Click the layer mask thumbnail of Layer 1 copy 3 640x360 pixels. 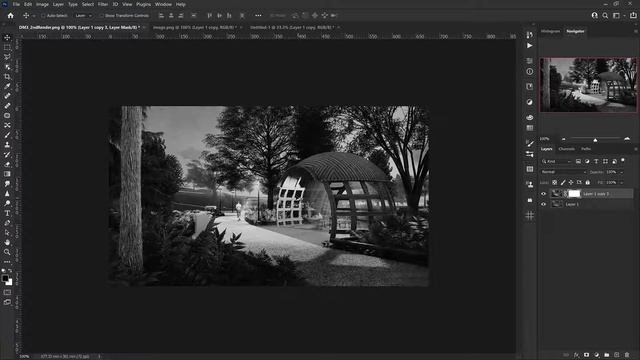coord(574,194)
